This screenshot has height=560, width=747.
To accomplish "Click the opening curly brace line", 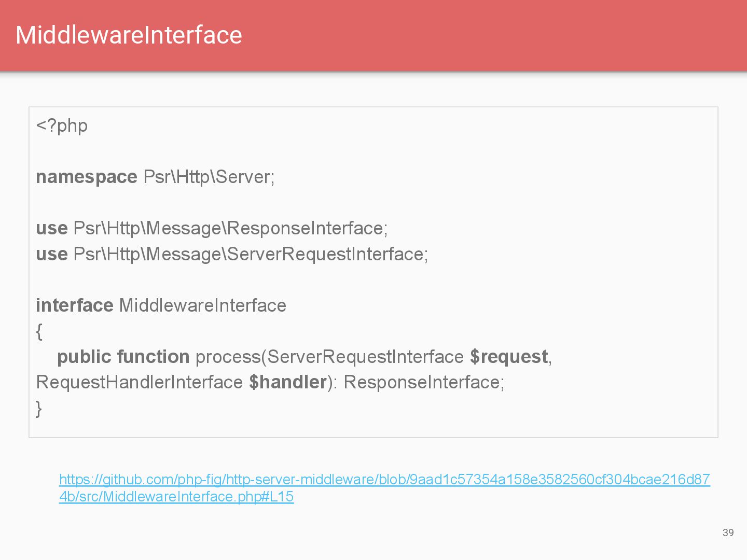I will [39, 331].
